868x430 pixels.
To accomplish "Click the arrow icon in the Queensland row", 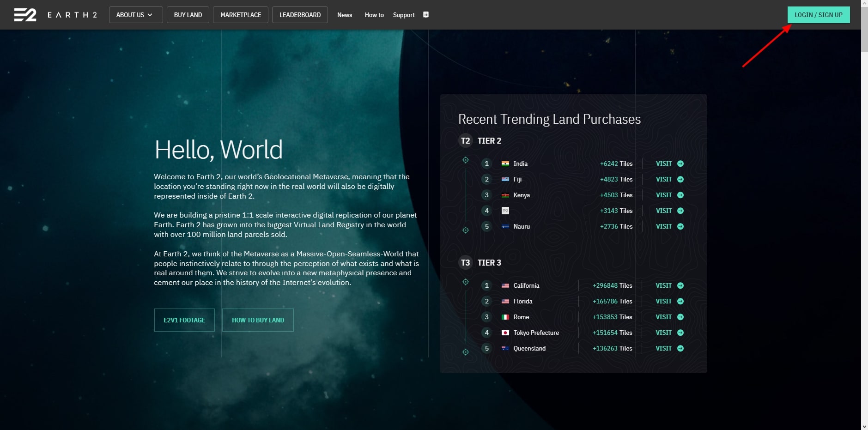I will coord(680,348).
